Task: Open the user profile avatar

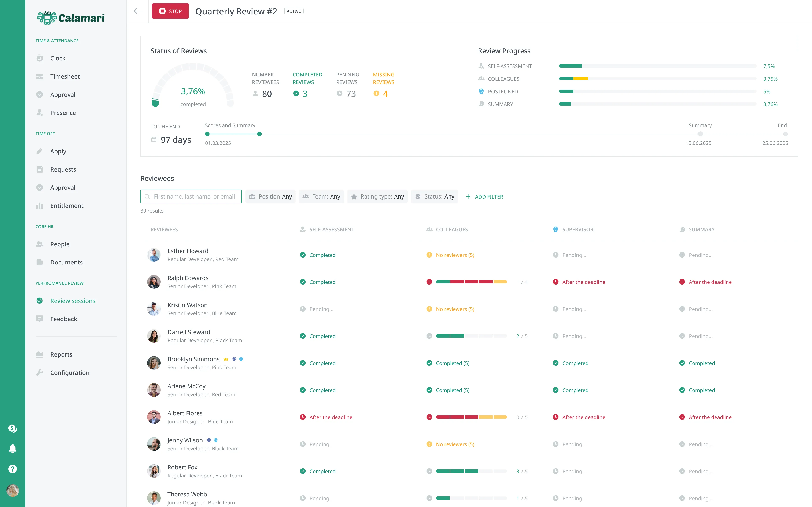Action: [12, 490]
